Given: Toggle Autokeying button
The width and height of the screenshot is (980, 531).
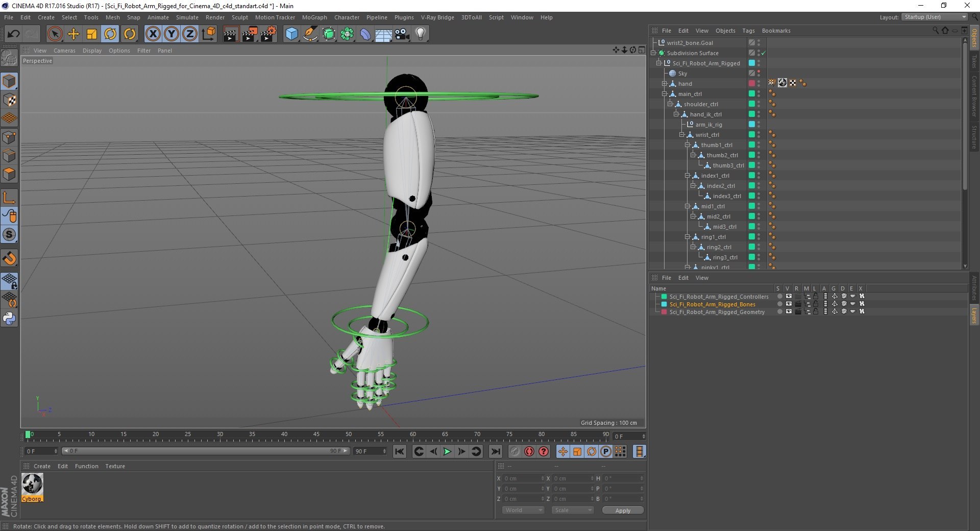Looking at the screenshot, I should (x=529, y=451).
